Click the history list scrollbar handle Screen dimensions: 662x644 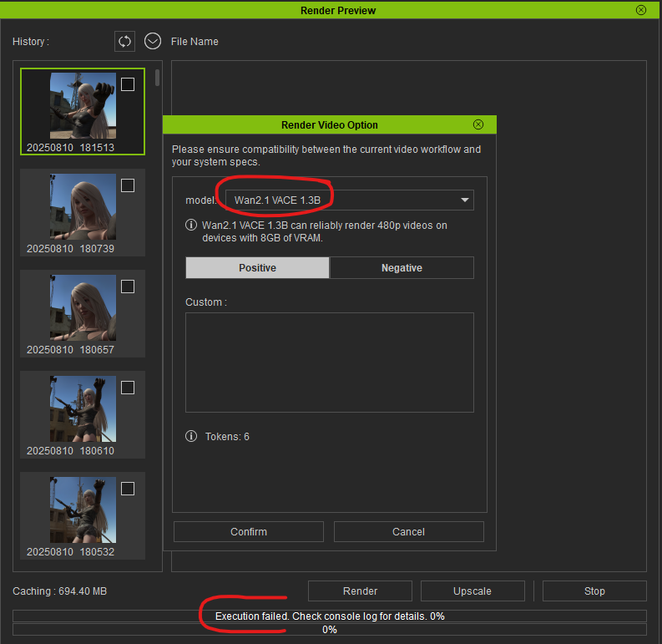[157, 78]
